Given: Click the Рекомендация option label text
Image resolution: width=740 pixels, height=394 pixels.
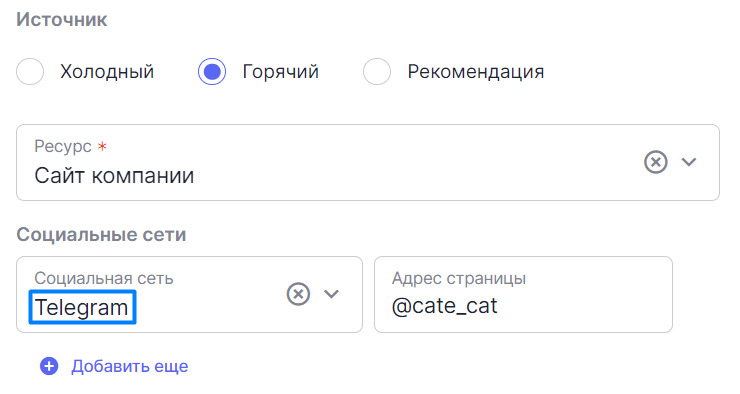Looking at the screenshot, I should tap(476, 72).
